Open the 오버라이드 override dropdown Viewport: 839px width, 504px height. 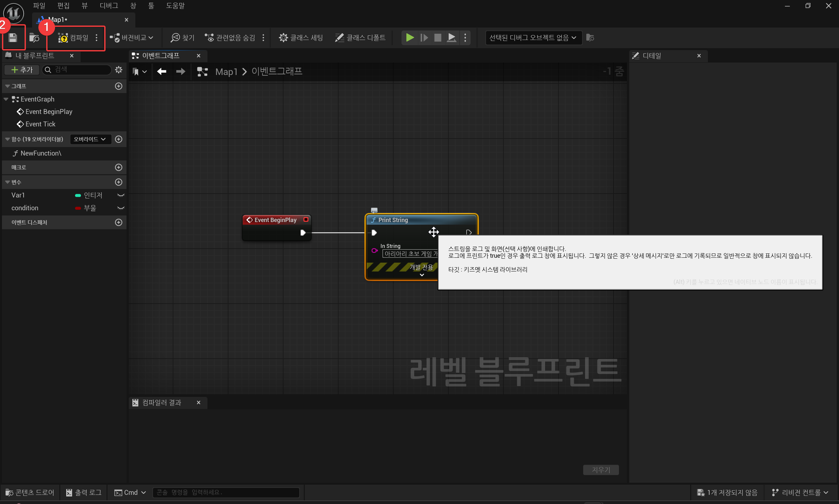(90, 139)
